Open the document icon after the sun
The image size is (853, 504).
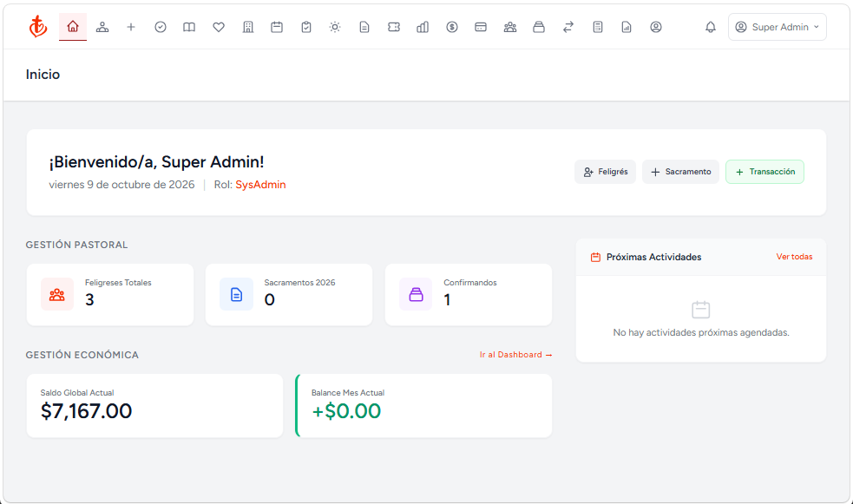[x=364, y=27]
